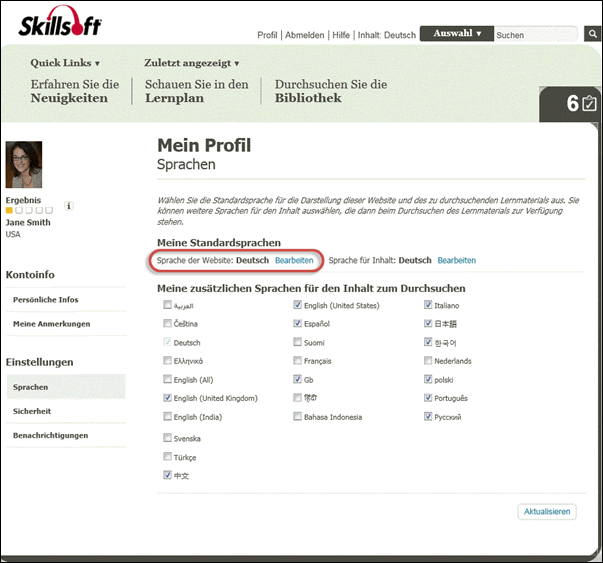Uncheck the Português checkbox
This screenshot has width=603, height=563.
point(428,398)
